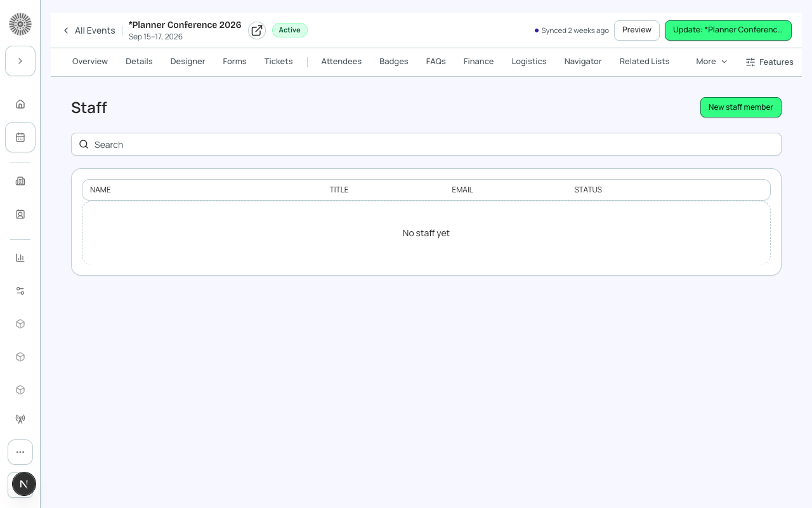The width and height of the screenshot is (812, 508).
Task: Click the Preview button
Action: (637, 30)
